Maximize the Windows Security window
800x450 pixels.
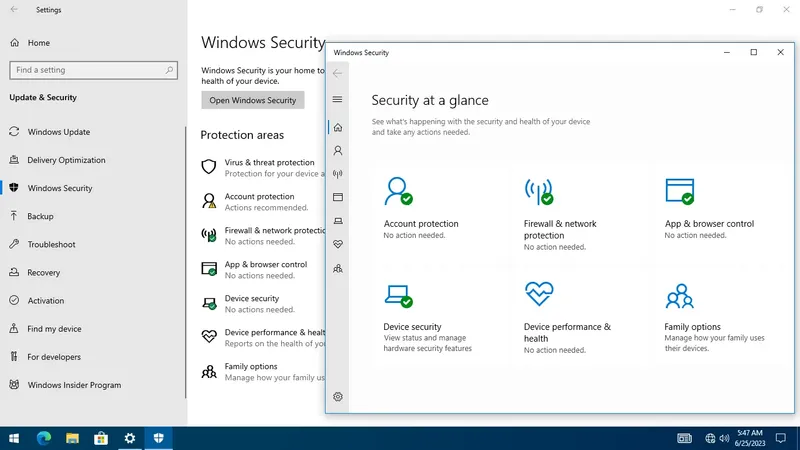point(754,52)
